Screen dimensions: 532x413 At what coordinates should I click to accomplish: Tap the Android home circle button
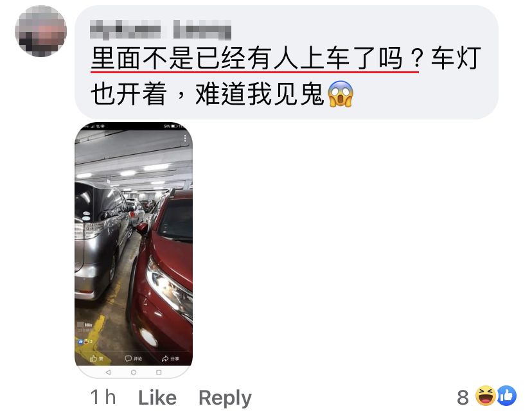[134, 373]
